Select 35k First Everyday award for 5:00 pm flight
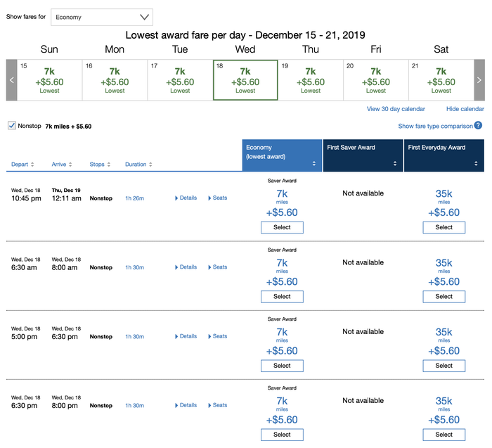The image size is (492, 448). point(444,366)
